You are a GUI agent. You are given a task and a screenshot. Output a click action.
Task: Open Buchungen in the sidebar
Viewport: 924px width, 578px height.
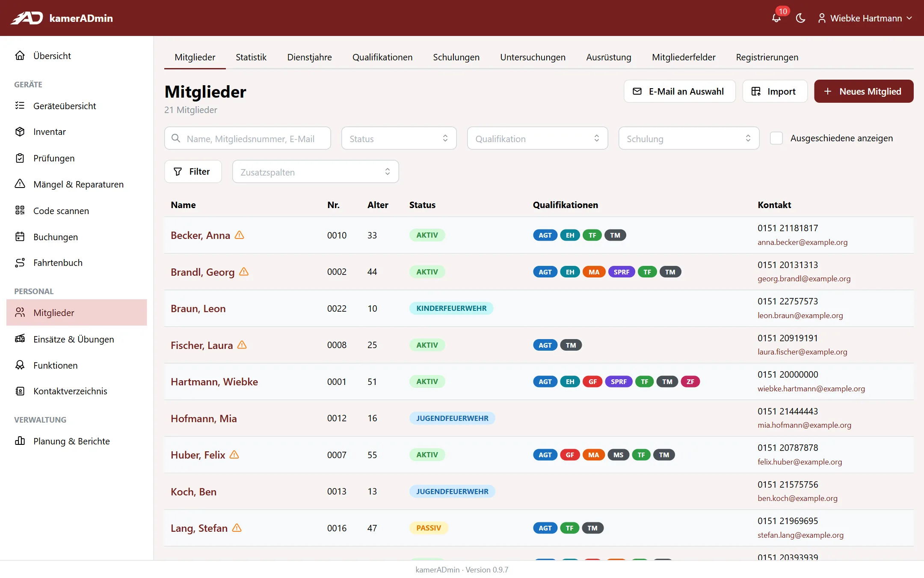[77, 237]
